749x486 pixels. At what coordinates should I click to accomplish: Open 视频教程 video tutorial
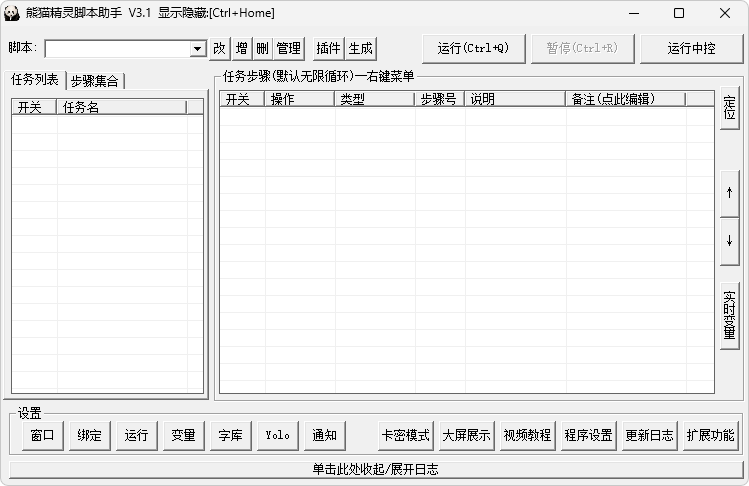click(x=527, y=435)
